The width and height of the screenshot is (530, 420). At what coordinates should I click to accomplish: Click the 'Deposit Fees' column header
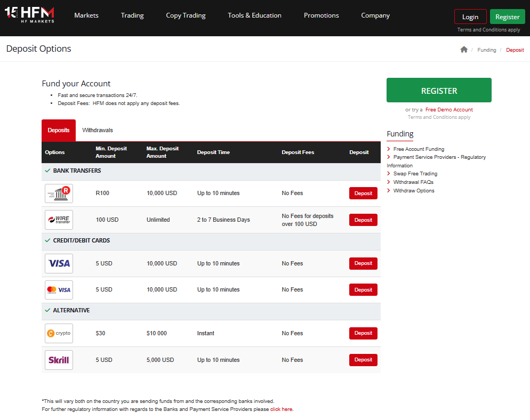(298, 152)
